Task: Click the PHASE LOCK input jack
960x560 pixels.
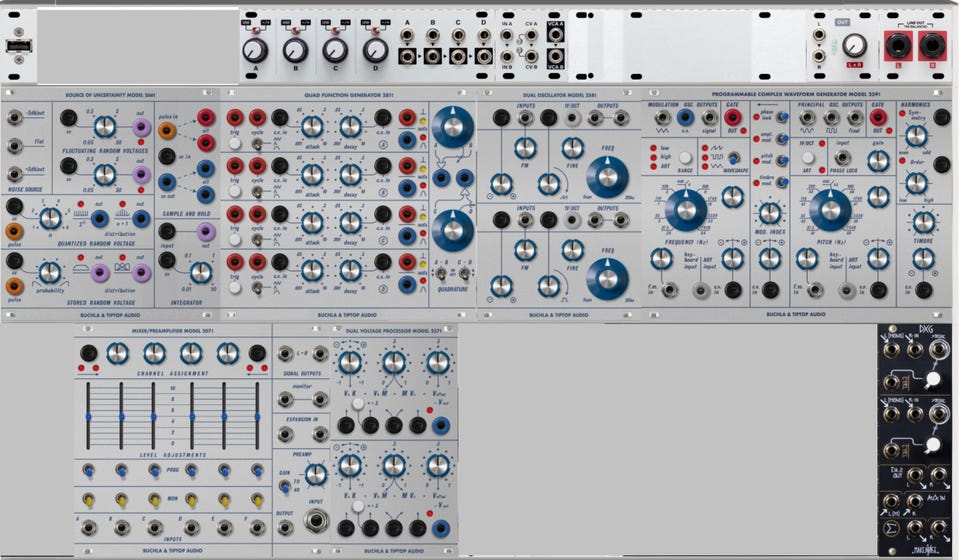Action: tap(842, 158)
